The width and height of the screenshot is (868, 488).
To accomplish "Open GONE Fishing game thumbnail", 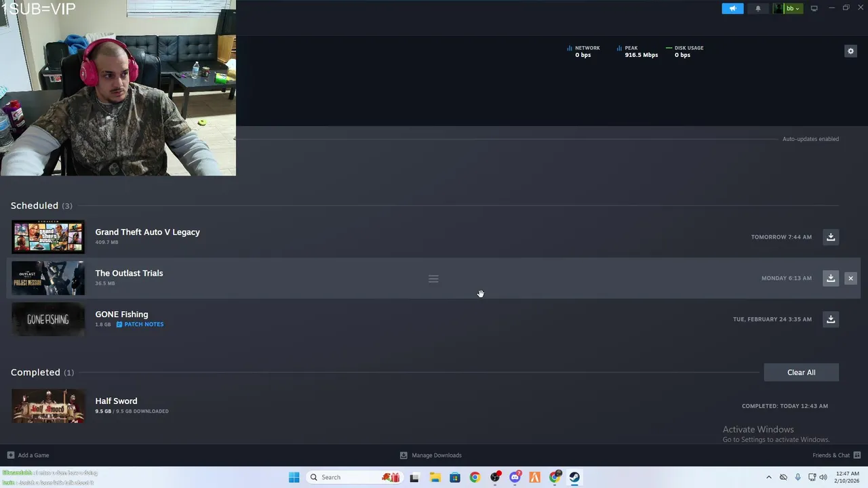I will (48, 319).
